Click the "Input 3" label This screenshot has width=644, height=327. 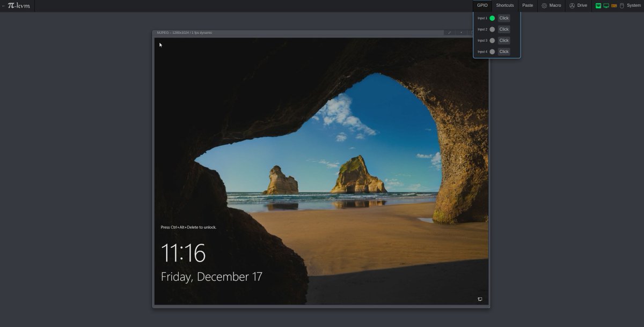pos(482,41)
